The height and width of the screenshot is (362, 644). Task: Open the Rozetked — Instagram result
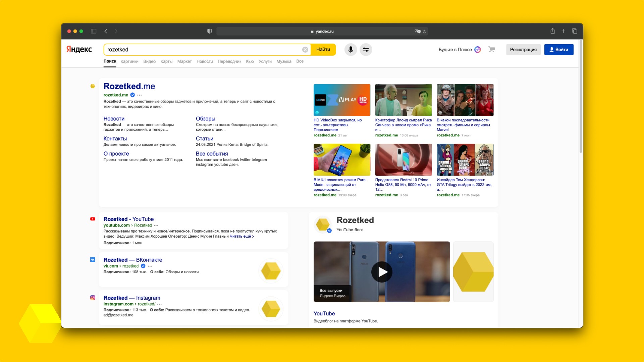pyautogui.click(x=132, y=298)
